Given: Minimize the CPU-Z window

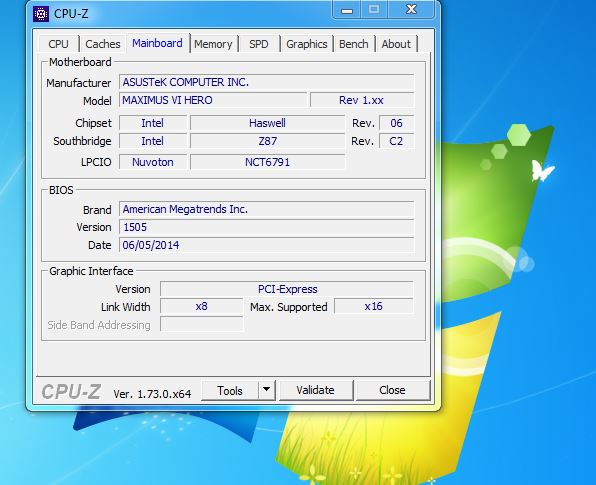Looking at the screenshot, I should [347, 10].
